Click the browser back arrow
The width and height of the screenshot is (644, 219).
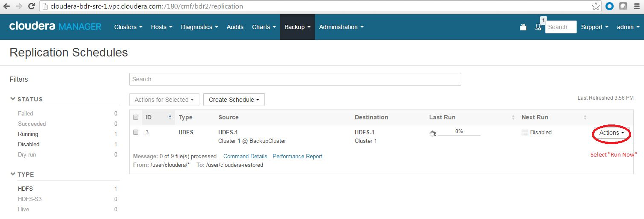(x=6, y=6)
